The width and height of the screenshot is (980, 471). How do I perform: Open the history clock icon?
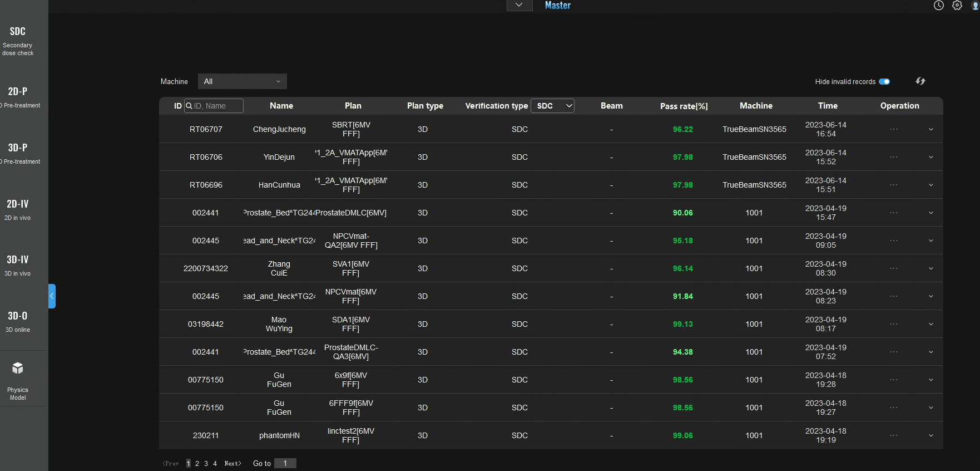tap(939, 6)
